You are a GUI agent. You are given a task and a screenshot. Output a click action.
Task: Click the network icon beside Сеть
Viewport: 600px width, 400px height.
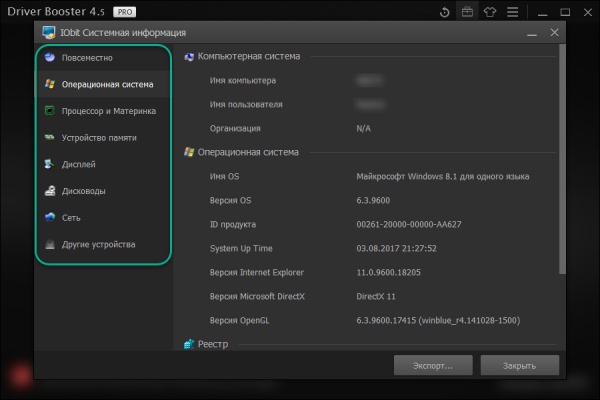[x=50, y=217]
